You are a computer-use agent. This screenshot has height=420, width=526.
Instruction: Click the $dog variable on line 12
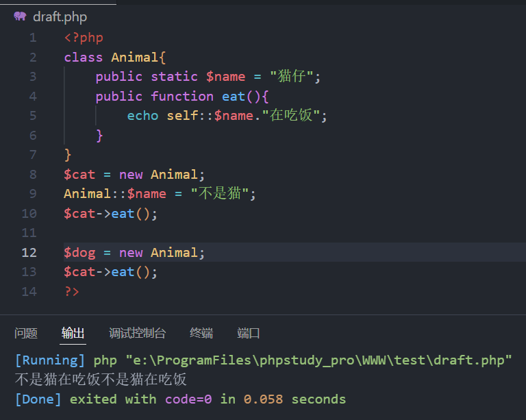(x=80, y=252)
